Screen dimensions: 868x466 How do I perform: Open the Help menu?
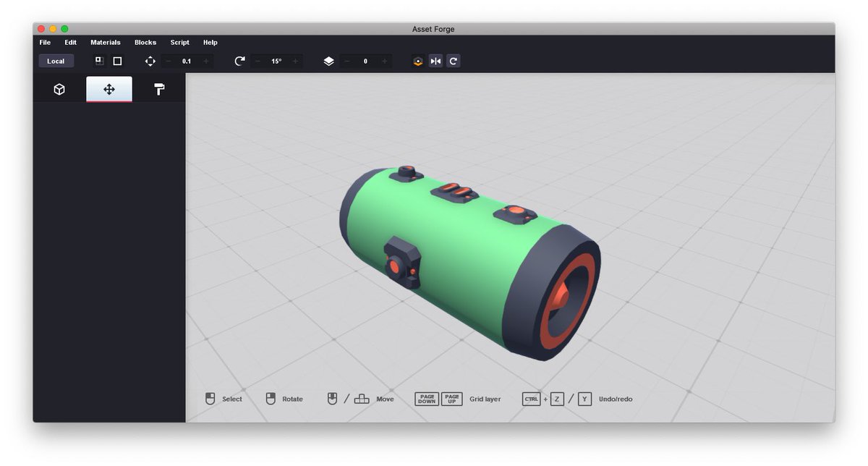coord(210,43)
